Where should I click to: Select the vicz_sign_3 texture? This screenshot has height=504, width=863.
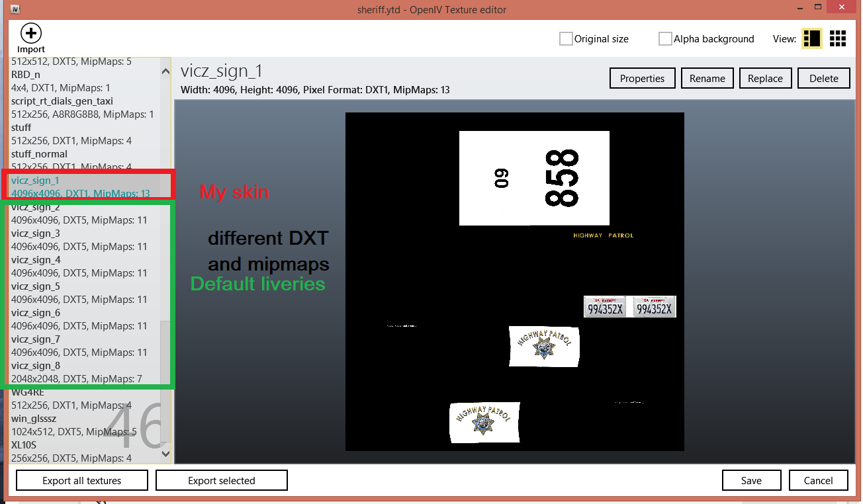coord(83,240)
